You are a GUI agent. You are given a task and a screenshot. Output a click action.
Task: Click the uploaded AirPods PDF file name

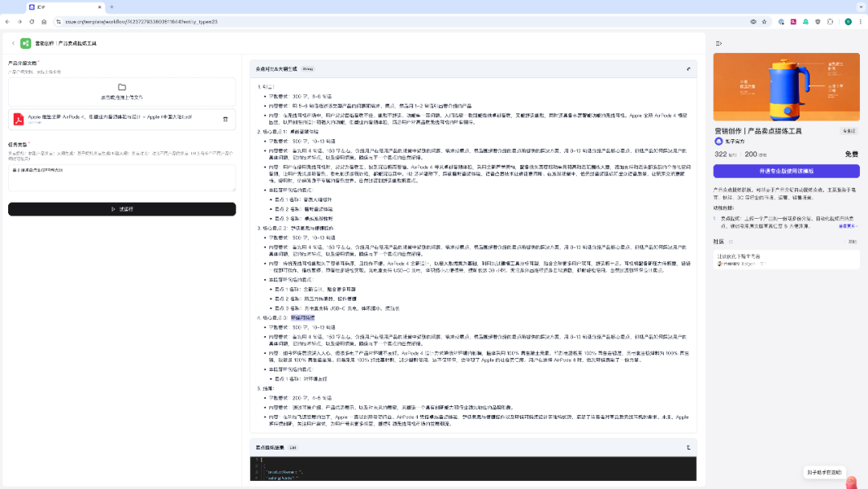click(109, 117)
